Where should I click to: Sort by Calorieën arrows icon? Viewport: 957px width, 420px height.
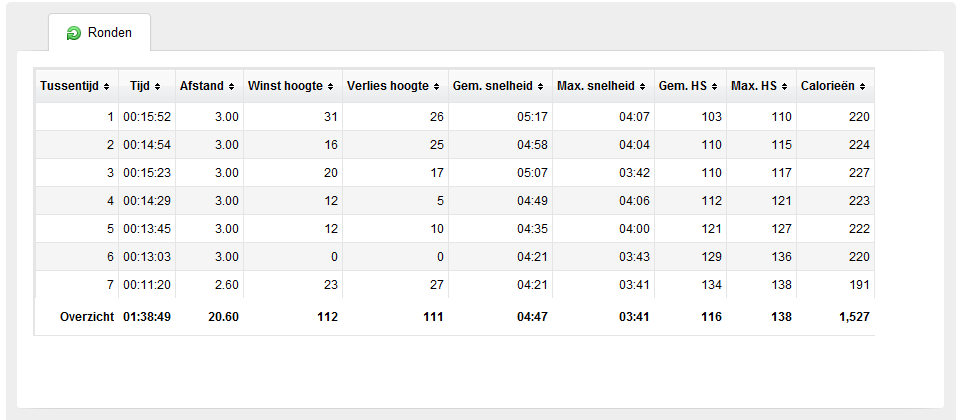862,87
